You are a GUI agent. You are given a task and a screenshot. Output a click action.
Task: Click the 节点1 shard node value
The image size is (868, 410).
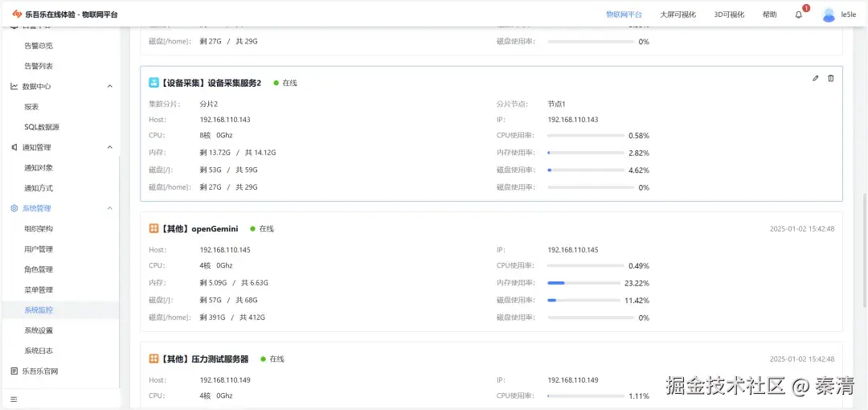coord(556,104)
